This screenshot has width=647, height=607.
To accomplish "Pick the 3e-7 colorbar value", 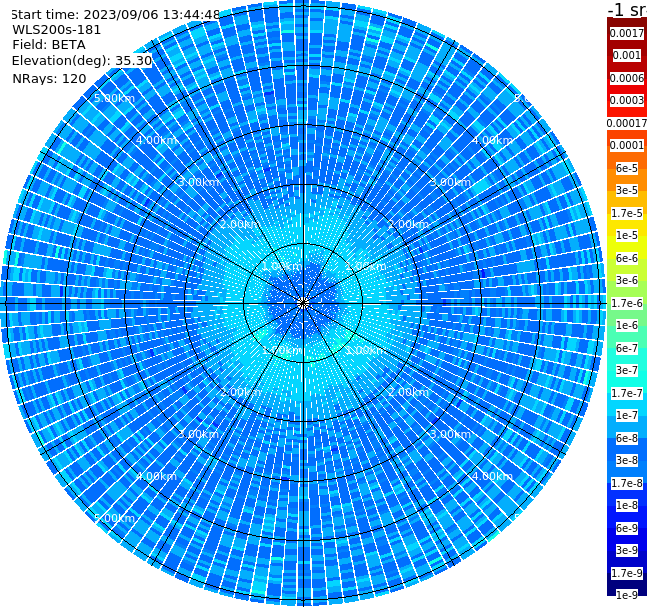I will coord(627,370).
